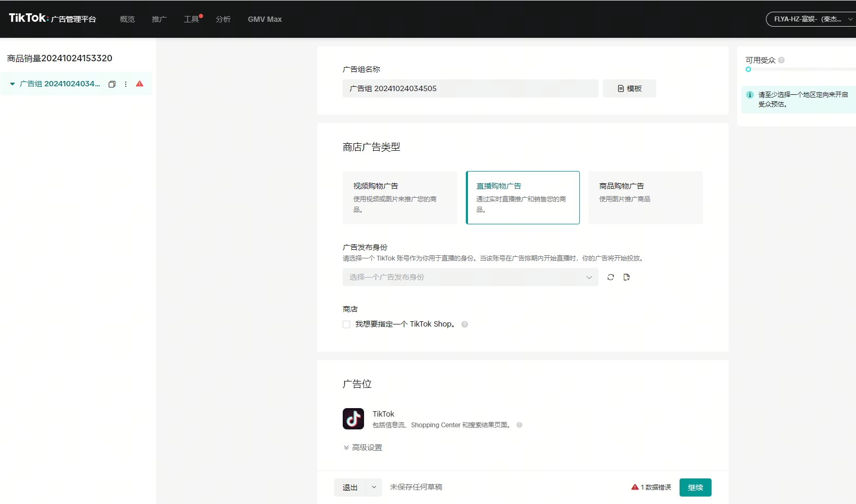Expand 高级设置 section
The height and width of the screenshot is (504, 856).
coord(362,448)
